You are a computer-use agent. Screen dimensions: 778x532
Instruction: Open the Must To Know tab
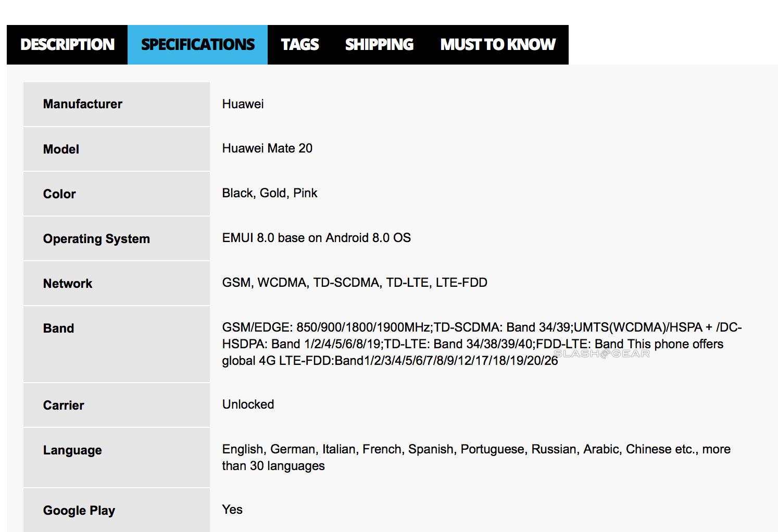[498, 45]
